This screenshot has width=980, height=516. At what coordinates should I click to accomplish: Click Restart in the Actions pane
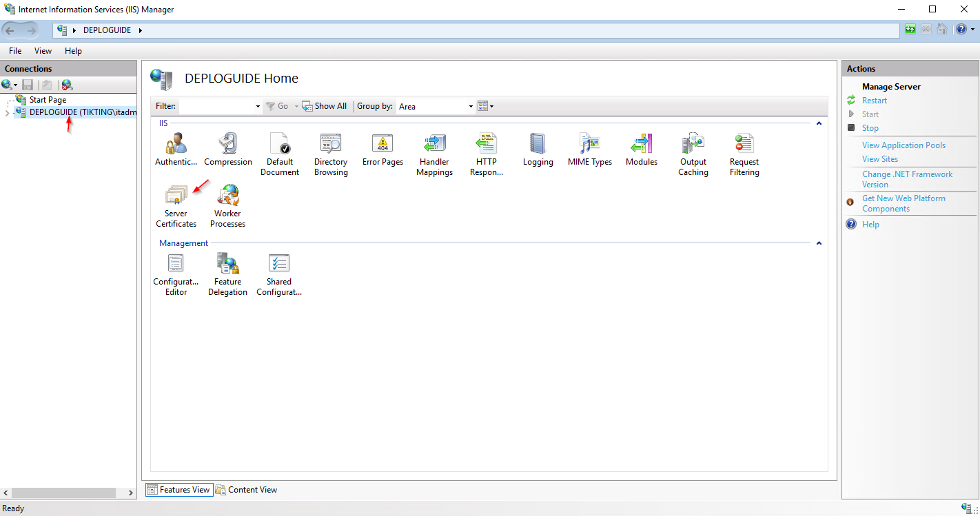point(874,101)
